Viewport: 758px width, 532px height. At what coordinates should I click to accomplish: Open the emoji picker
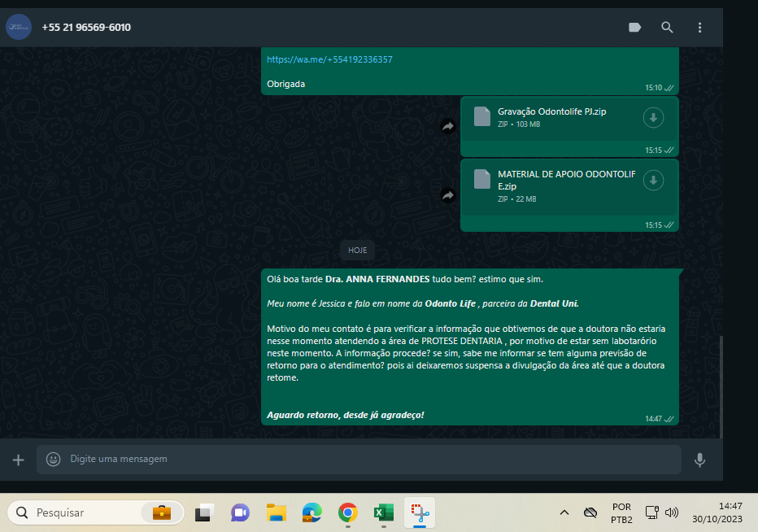point(53,459)
